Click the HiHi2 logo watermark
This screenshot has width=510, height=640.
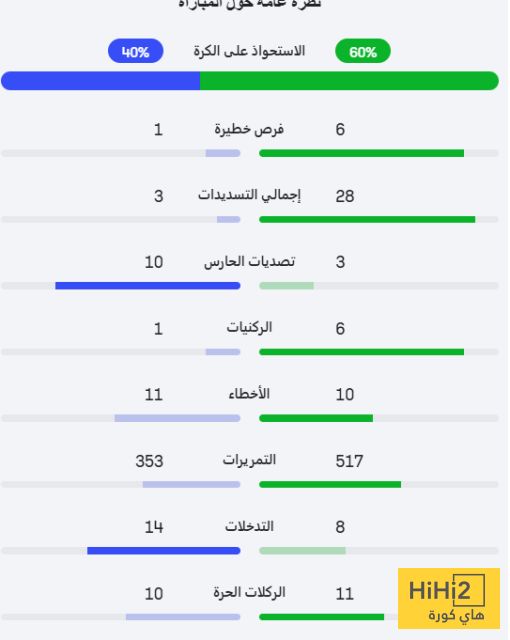(x=449, y=598)
